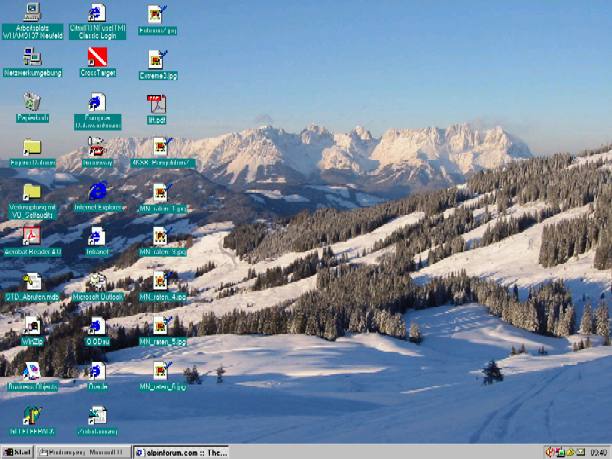Open the Business Objects shortcut
Image resolution: width=612 pixels, height=459 pixels.
pyautogui.click(x=32, y=370)
